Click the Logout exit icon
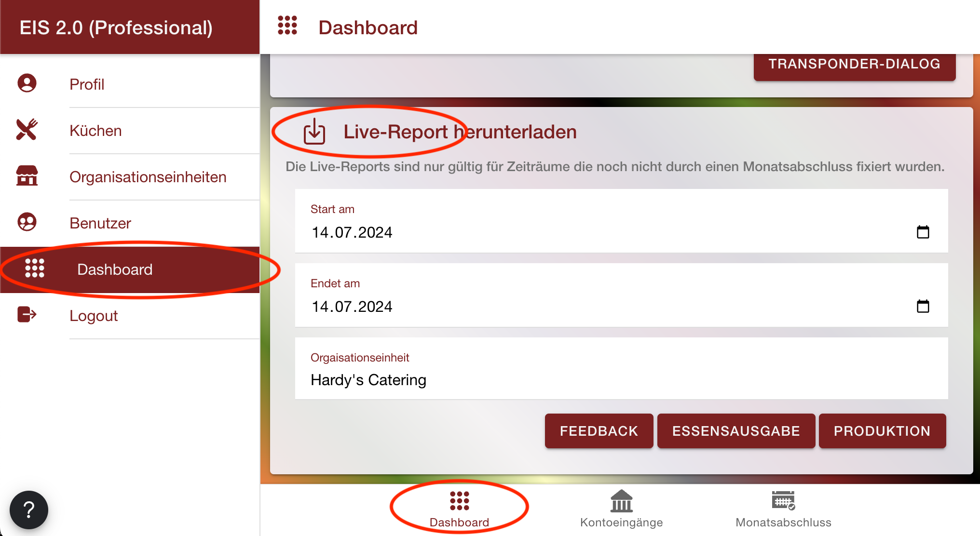Image resolution: width=980 pixels, height=536 pixels. (x=27, y=315)
